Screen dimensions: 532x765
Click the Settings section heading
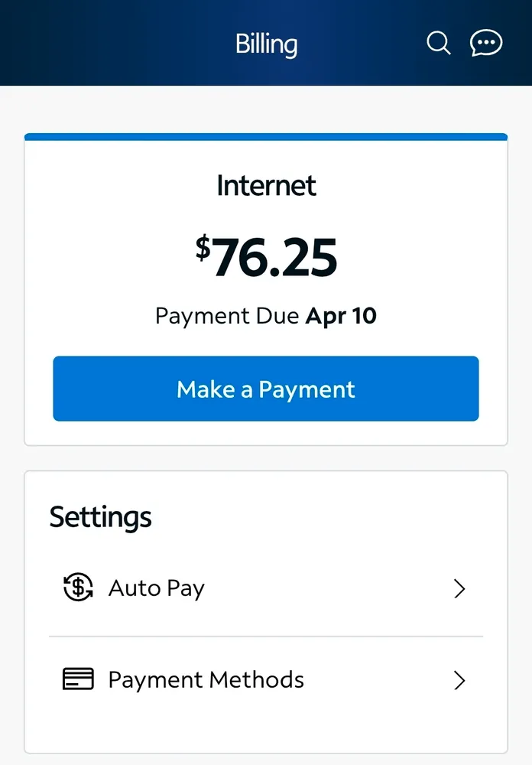click(x=101, y=517)
